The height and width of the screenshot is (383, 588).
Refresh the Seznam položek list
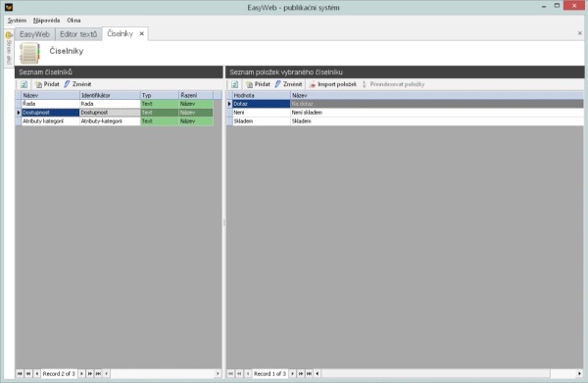point(235,84)
